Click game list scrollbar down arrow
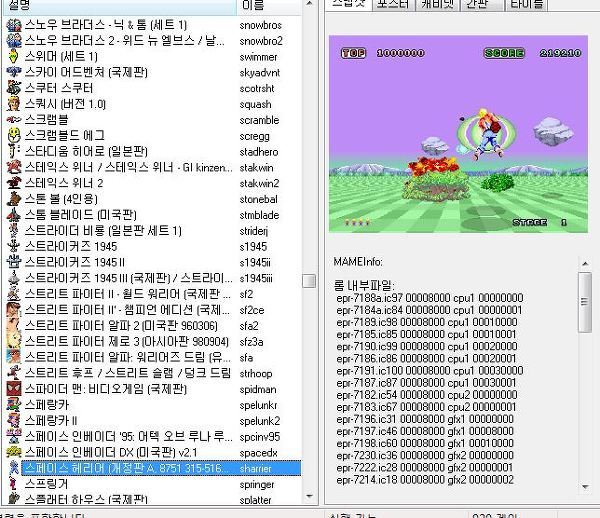 (309, 497)
